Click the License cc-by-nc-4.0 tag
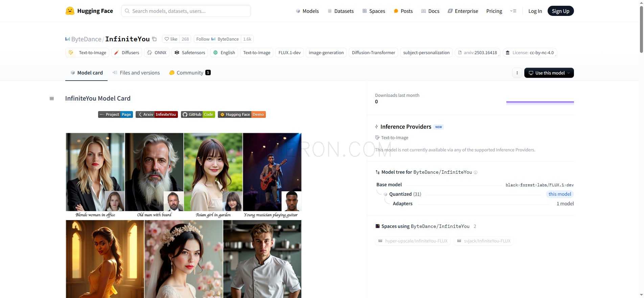The width and height of the screenshot is (644, 298). 530,52
